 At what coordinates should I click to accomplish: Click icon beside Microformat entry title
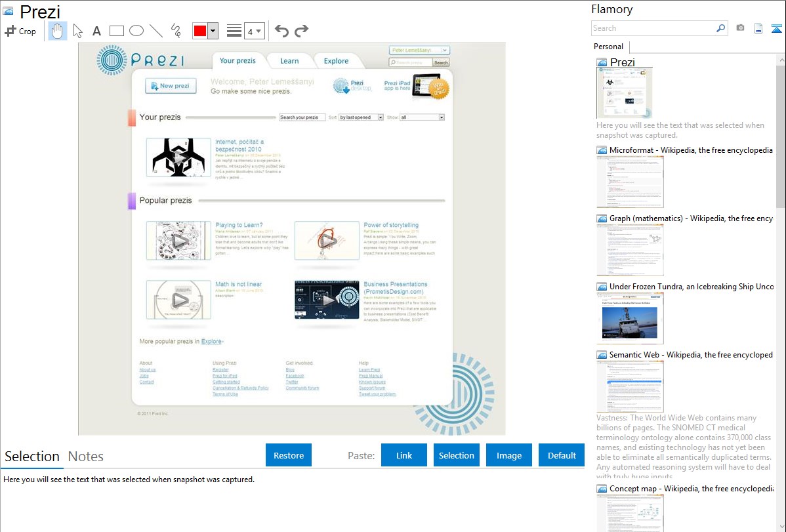(602, 150)
